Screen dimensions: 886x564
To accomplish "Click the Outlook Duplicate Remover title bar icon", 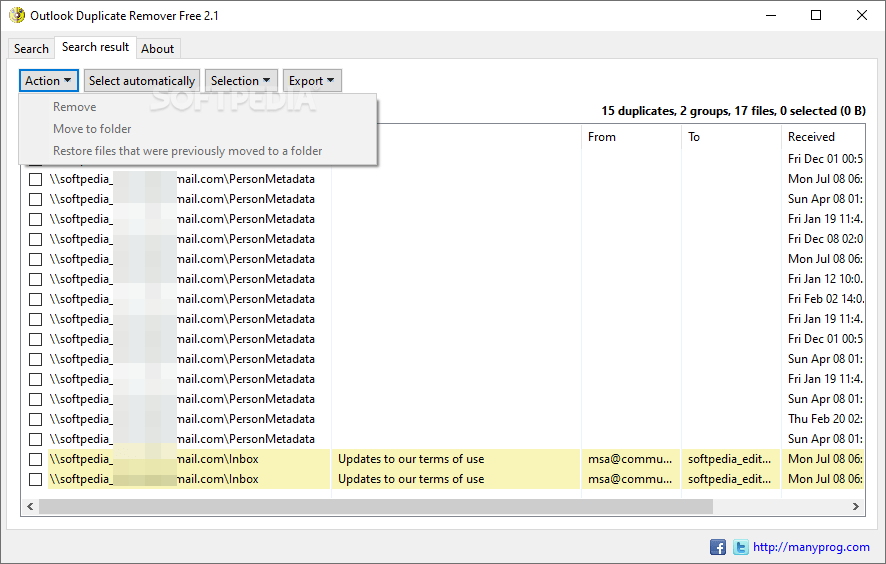I will pos(17,15).
